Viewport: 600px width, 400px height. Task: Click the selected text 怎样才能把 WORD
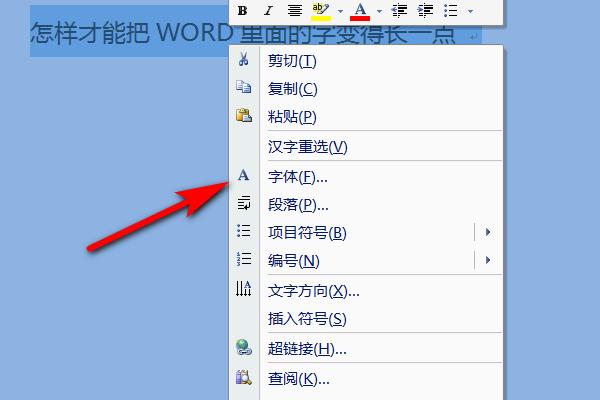click(131, 33)
